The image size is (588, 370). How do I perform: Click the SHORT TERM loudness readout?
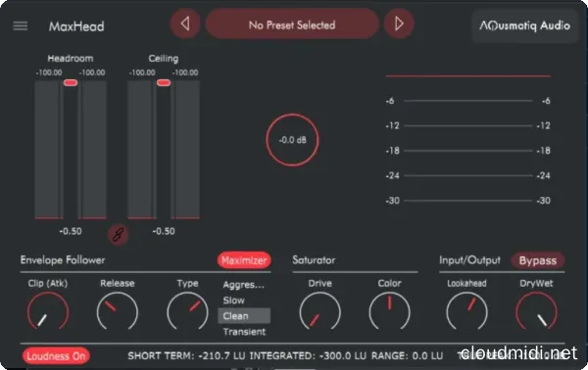click(x=186, y=355)
